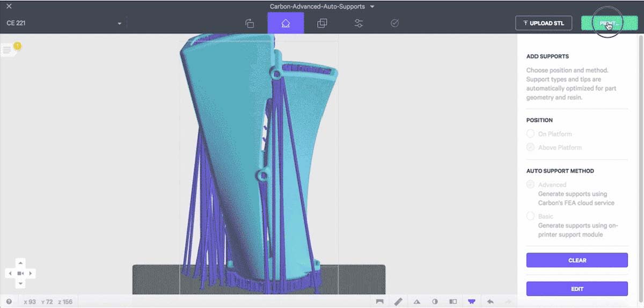Expand the Carbon-Advanced-Auto-Supports project title dropdown
Image resolution: width=644 pixels, height=308 pixels.
click(322, 6)
